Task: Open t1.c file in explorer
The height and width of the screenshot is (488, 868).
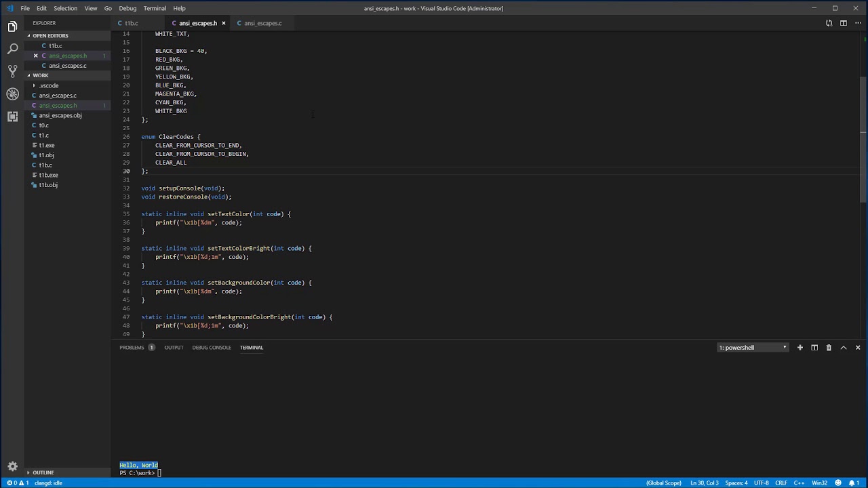Action: click(x=43, y=136)
